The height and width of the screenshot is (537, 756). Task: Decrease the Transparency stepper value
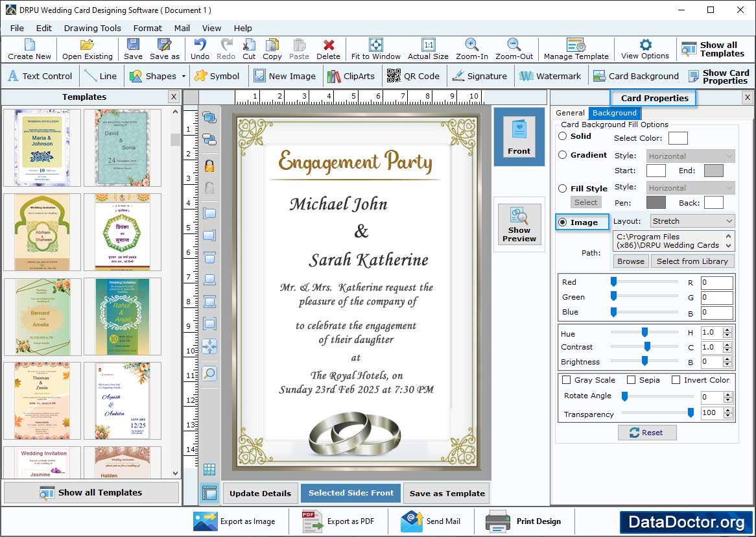coord(727,416)
